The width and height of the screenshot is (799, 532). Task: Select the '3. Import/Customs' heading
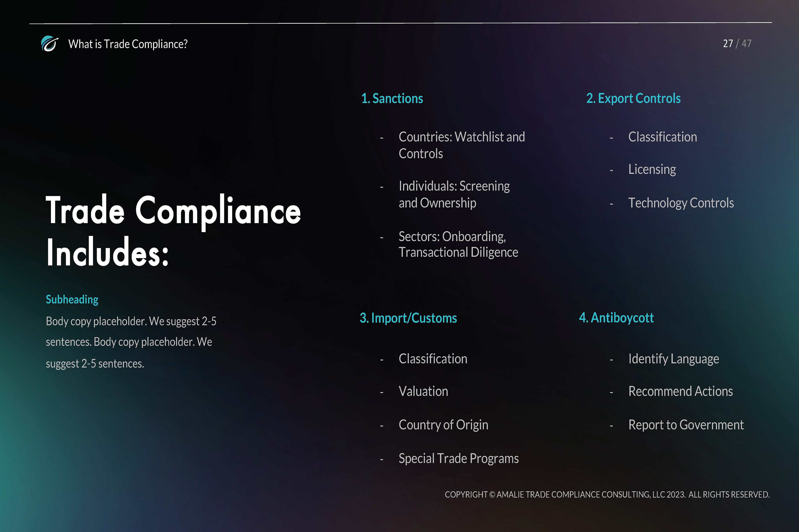pos(408,318)
